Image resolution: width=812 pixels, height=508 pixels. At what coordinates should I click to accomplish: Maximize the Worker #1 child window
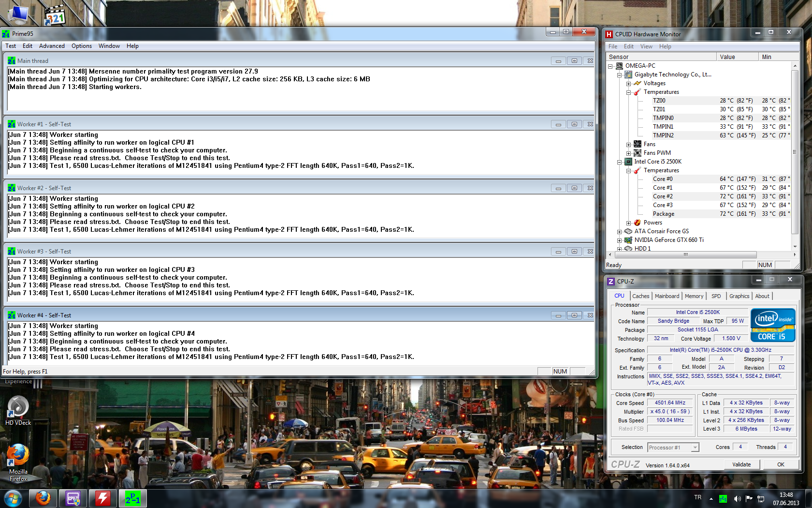tap(574, 124)
